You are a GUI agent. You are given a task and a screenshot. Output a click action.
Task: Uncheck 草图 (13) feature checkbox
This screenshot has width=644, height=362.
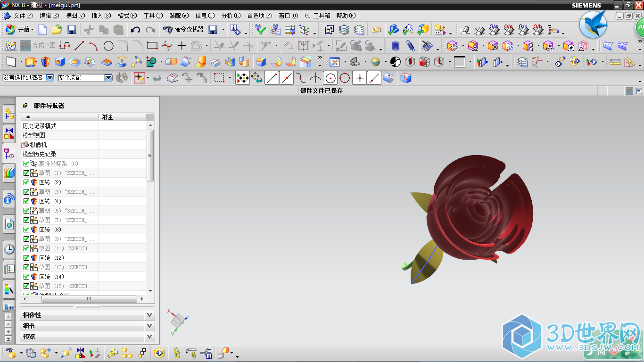[x=26, y=267]
